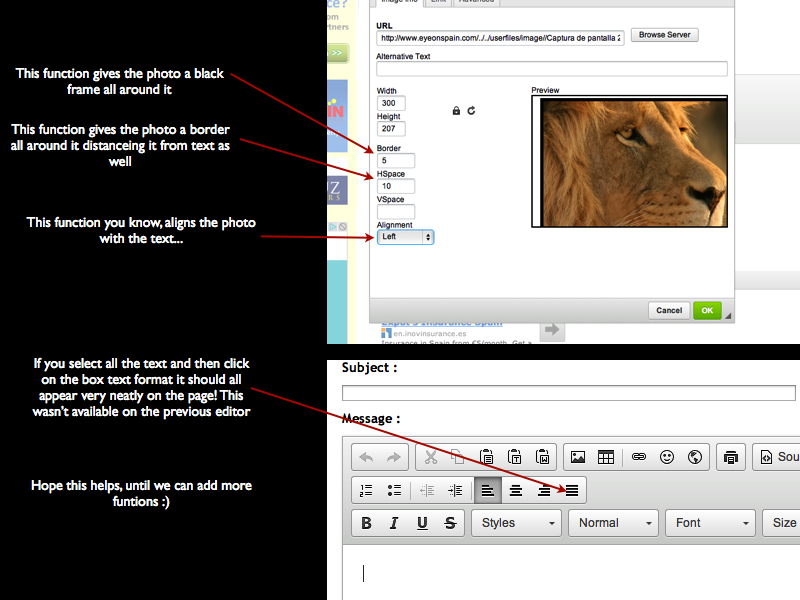Screen dimensions: 800x600
Task: Align text left
Action: 488,490
